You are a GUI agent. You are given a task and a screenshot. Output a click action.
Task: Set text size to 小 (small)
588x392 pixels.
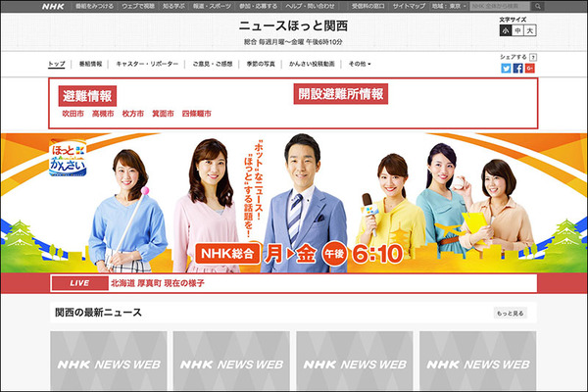point(506,30)
